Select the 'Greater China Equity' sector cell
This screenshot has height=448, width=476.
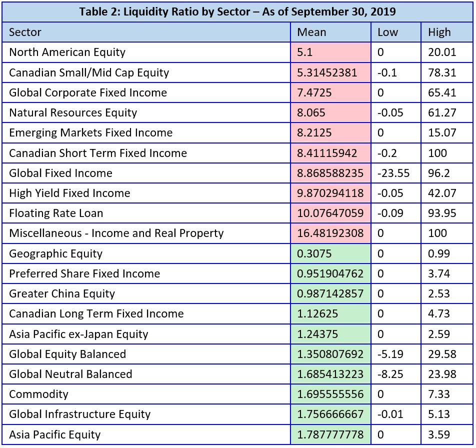62,293
